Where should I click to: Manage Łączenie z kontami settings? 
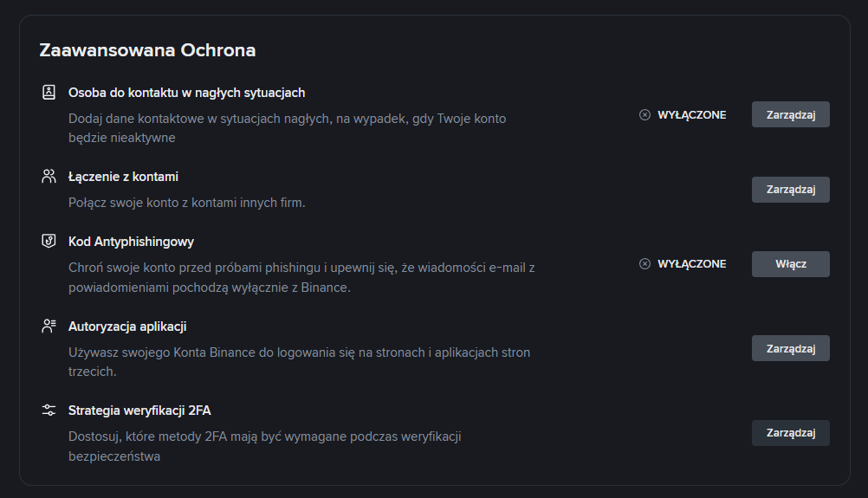click(x=791, y=189)
